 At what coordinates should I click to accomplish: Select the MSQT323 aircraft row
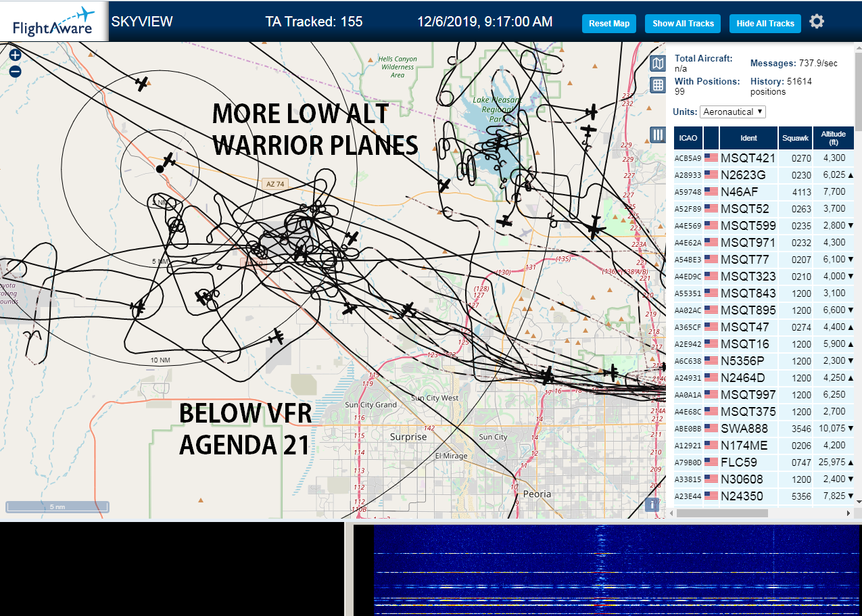tap(764, 276)
